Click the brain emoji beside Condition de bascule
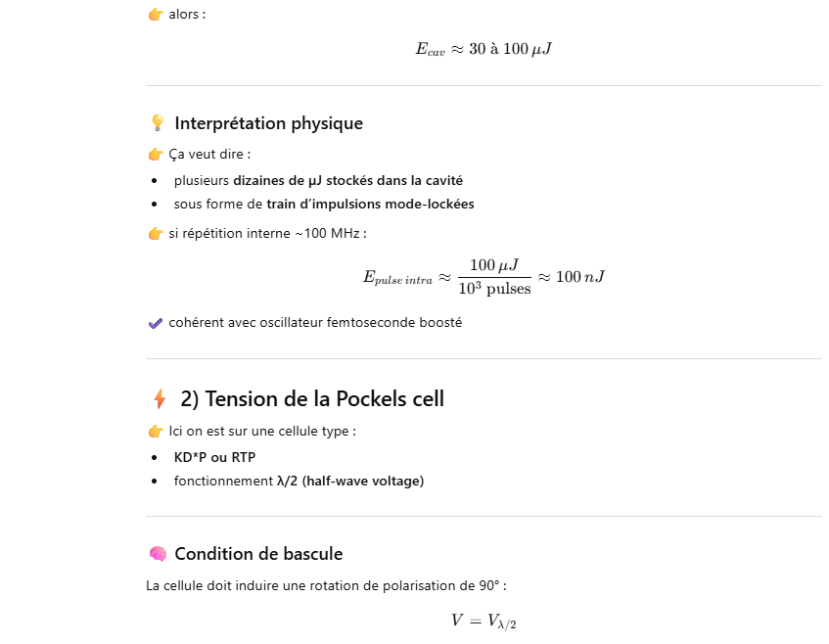 point(157,554)
